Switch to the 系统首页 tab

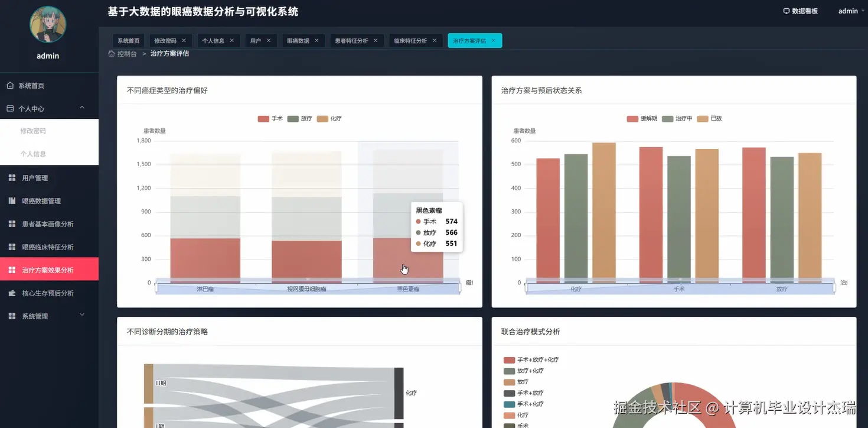(x=129, y=41)
